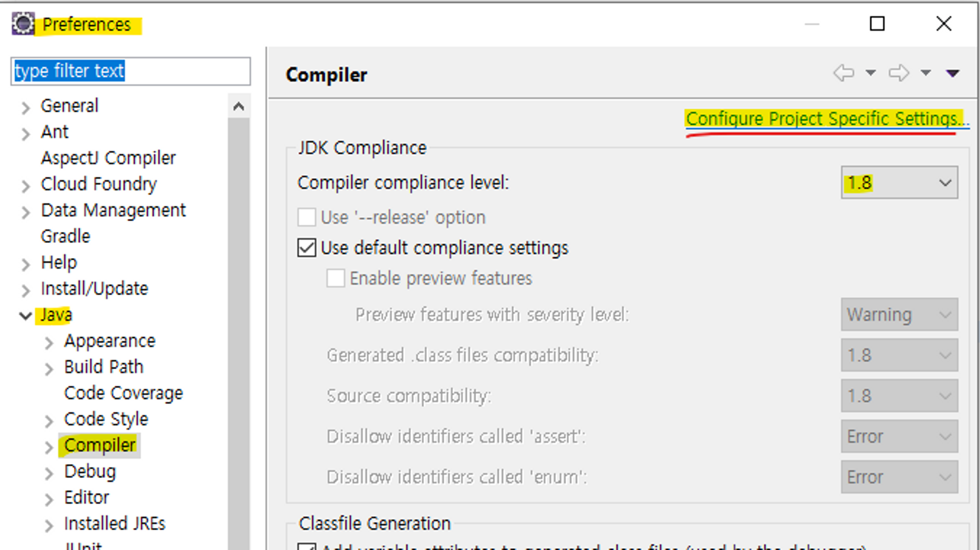Open the back history dropdown arrow
Image resolution: width=980 pixels, height=550 pixels.
coord(871,73)
